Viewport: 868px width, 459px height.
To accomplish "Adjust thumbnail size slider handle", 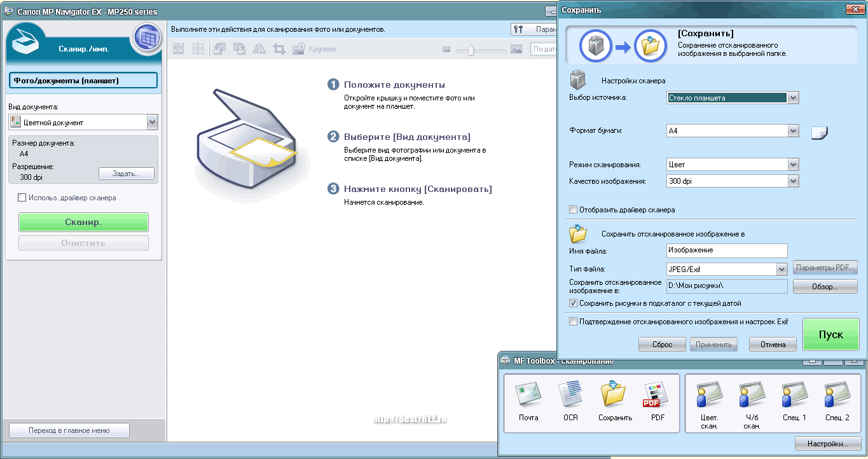I will click(471, 50).
